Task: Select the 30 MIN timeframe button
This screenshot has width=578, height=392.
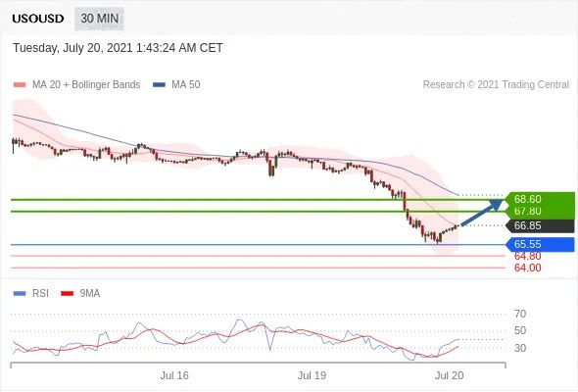Action: [100, 19]
